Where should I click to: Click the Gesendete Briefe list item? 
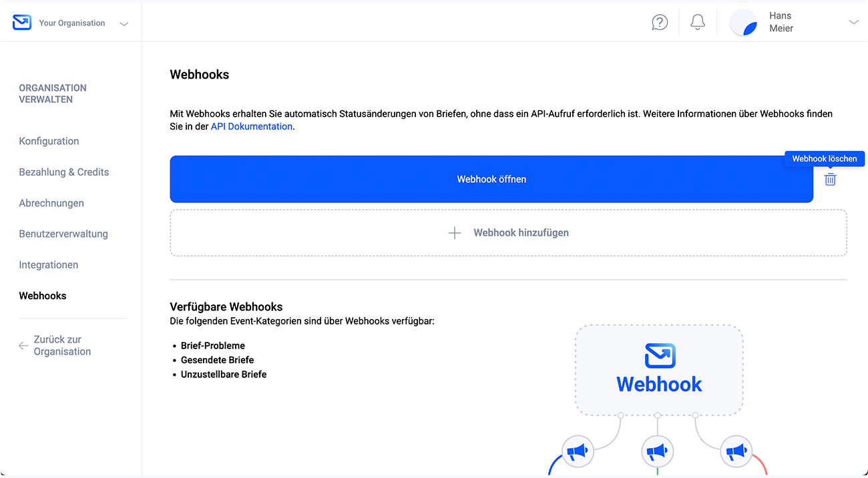point(217,360)
